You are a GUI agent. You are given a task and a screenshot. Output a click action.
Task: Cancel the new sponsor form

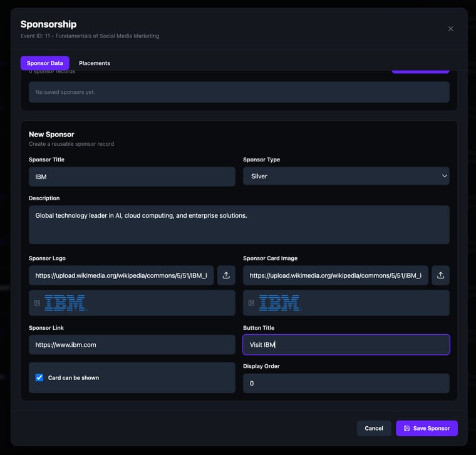coord(374,428)
